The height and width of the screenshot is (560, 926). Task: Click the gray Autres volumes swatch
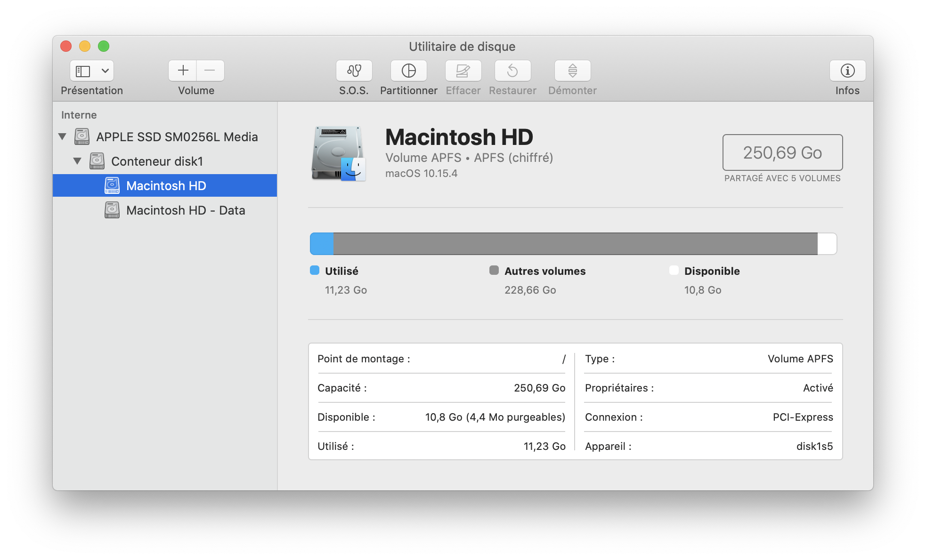click(494, 271)
